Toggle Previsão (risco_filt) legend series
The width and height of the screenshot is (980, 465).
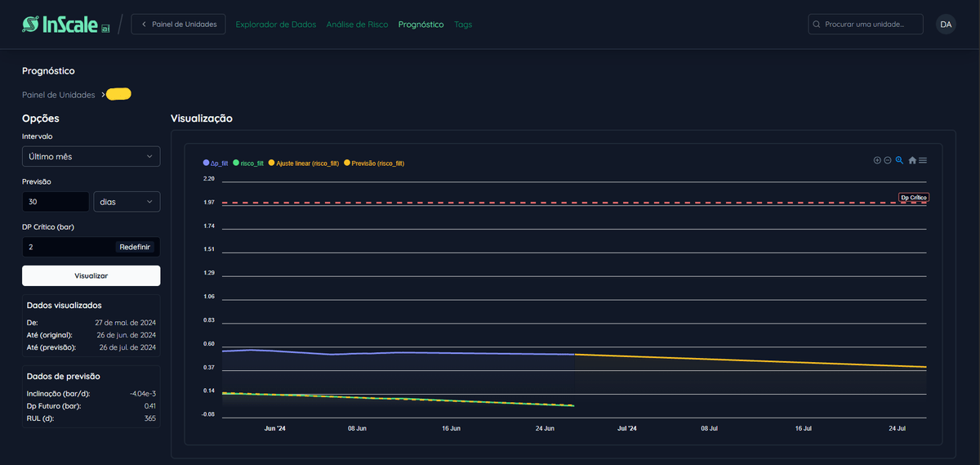(x=374, y=163)
